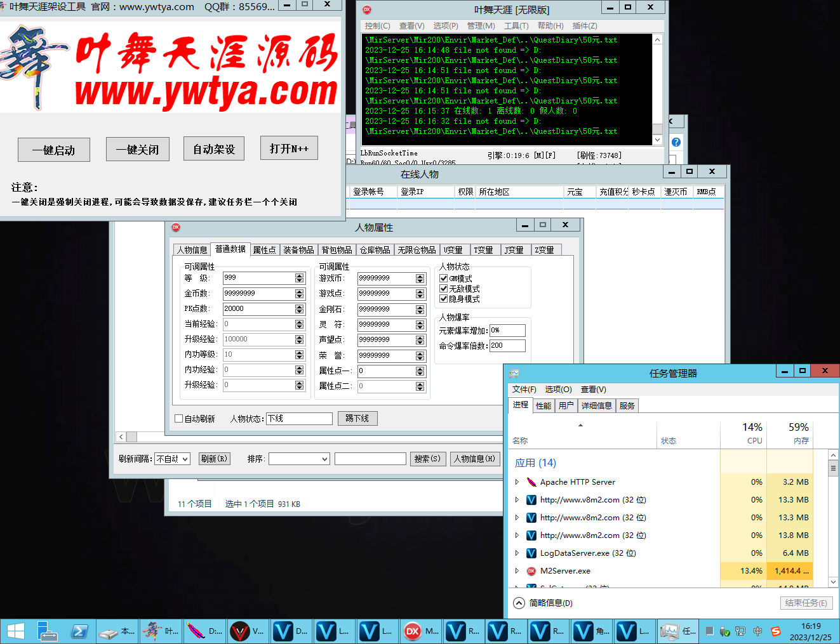
Task: Click the red DX M2Server taskbar icon
Action: (421, 631)
